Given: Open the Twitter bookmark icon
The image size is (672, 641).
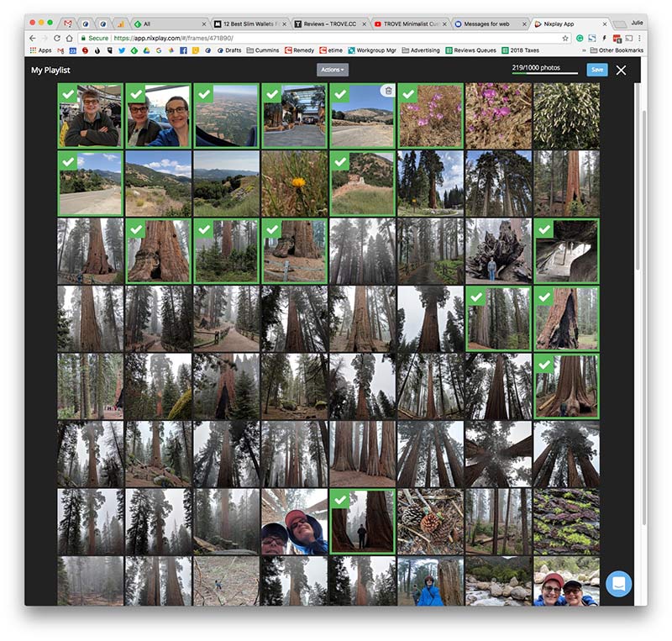Looking at the screenshot, I should pyautogui.click(x=122, y=50).
